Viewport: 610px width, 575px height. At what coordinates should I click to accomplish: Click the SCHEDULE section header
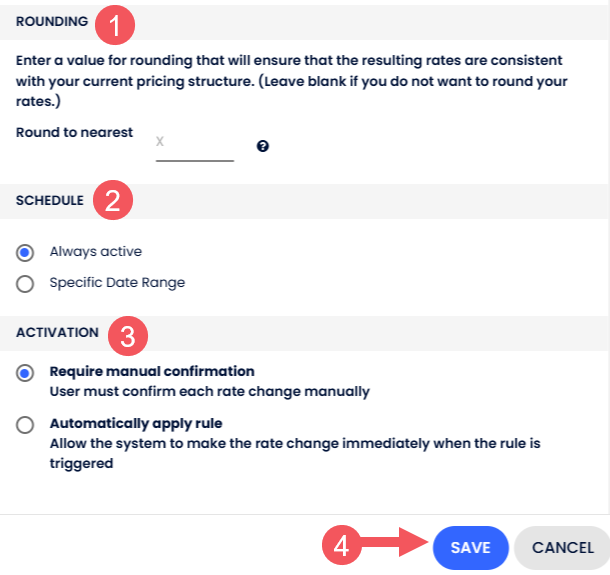click(50, 200)
